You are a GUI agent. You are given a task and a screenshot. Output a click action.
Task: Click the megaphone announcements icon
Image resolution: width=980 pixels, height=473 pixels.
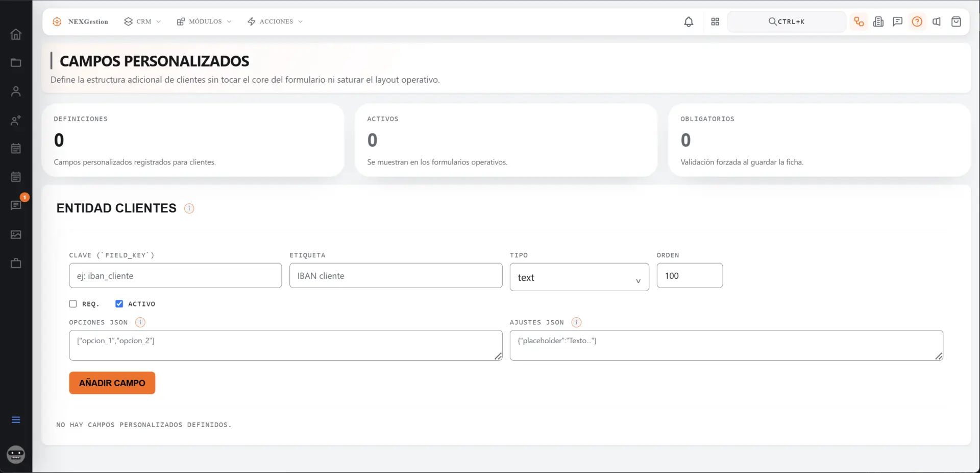pyautogui.click(x=937, y=21)
